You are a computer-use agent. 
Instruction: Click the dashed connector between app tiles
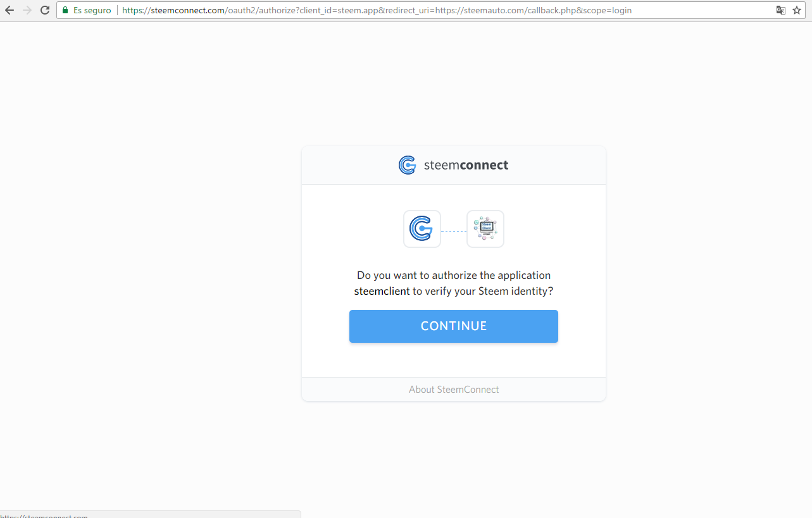pyautogui.click(x=454, y=231)
